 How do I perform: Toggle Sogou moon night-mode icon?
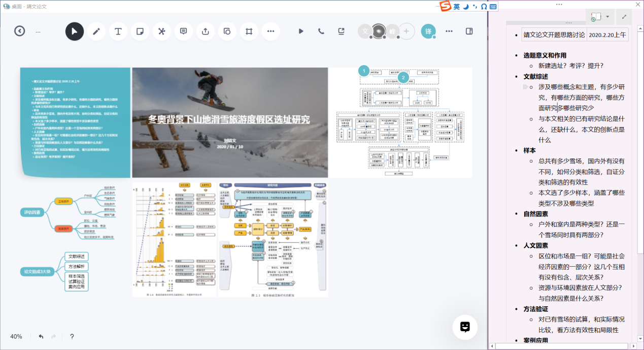[465, 7]
